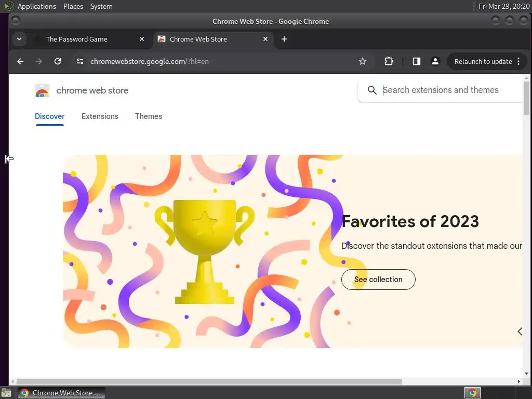Show previous banner with carousel chevron
This screenshot has height=399, width=532.
(520, 331)
